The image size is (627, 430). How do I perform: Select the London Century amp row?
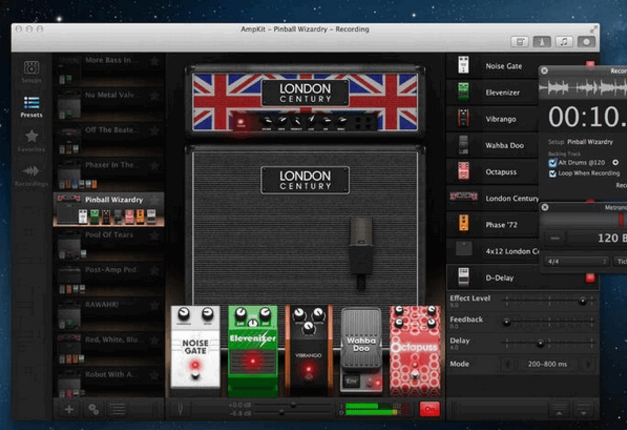click(492, 198)
